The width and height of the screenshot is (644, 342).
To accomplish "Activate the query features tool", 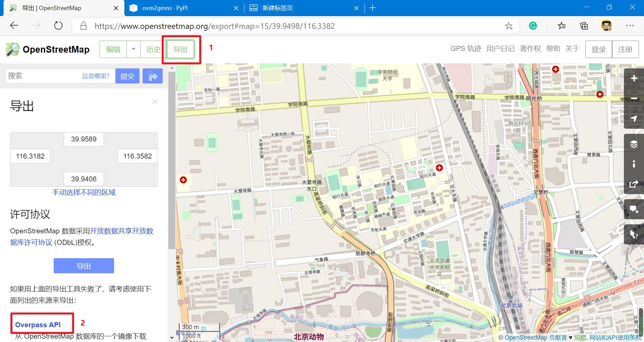I will coord(634,234).
